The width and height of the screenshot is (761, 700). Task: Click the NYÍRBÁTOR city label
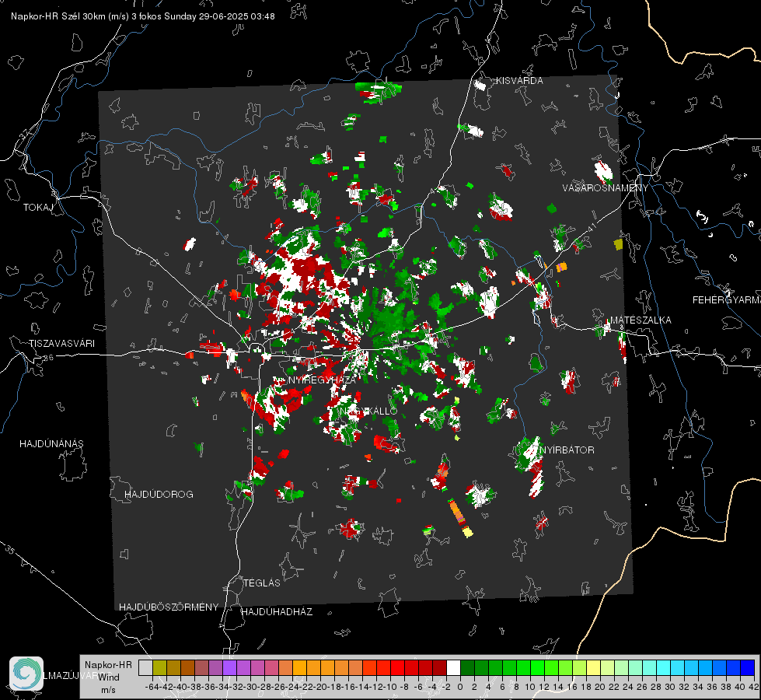(567, 450)
